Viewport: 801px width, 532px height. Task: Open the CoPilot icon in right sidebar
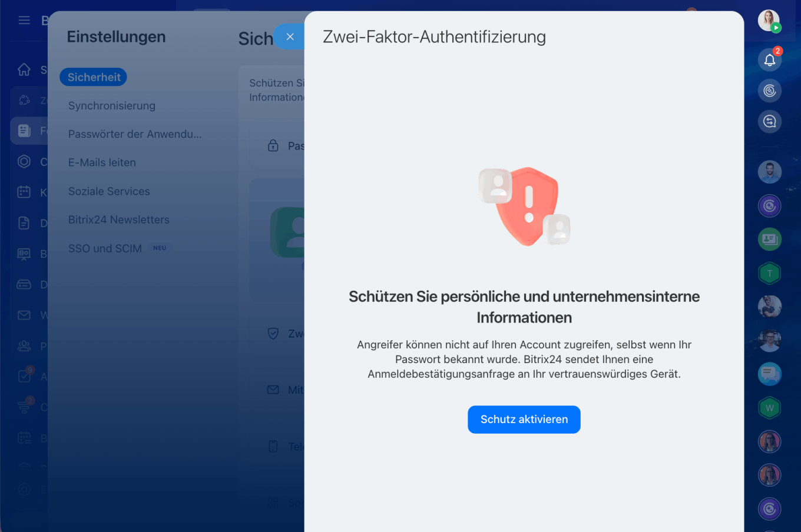[x=770, y=91]
